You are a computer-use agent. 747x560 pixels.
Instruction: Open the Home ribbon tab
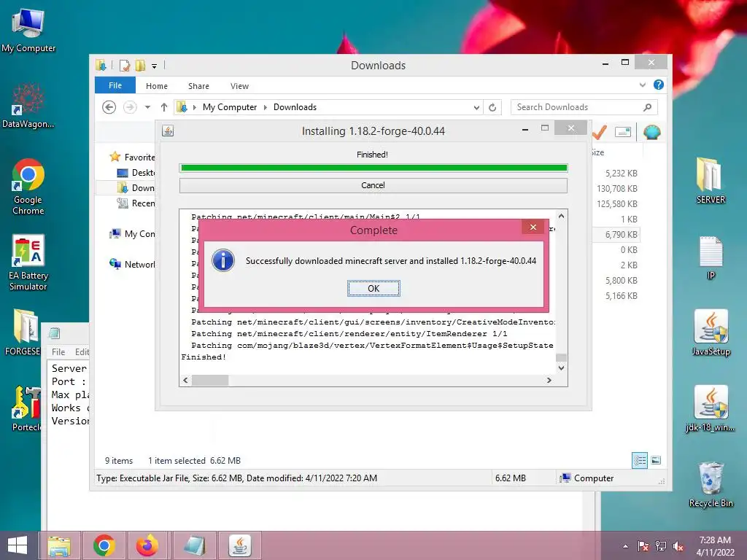point(157,86)
